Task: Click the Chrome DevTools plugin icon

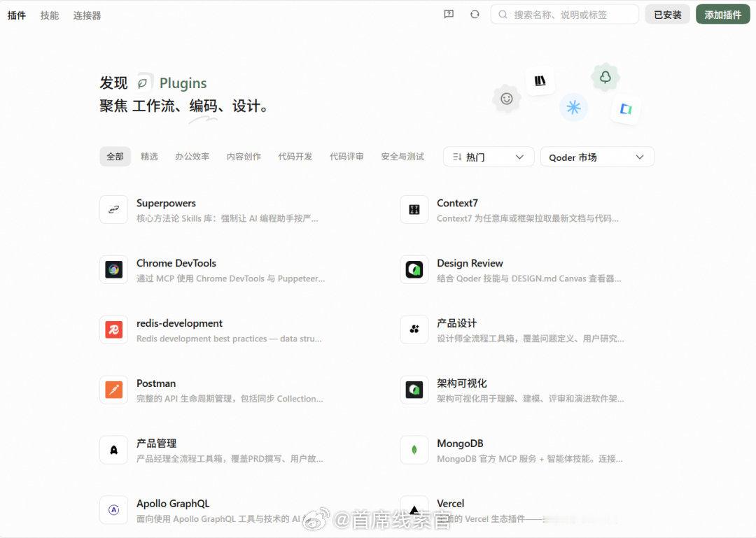Action: [114, 269]
